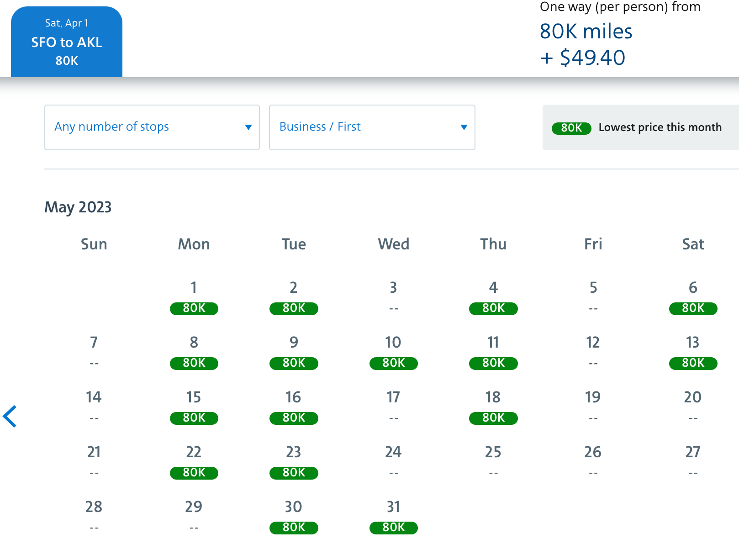Go to the previous month with the left chevron
The image size is (739, 560).
coord(10,416)
